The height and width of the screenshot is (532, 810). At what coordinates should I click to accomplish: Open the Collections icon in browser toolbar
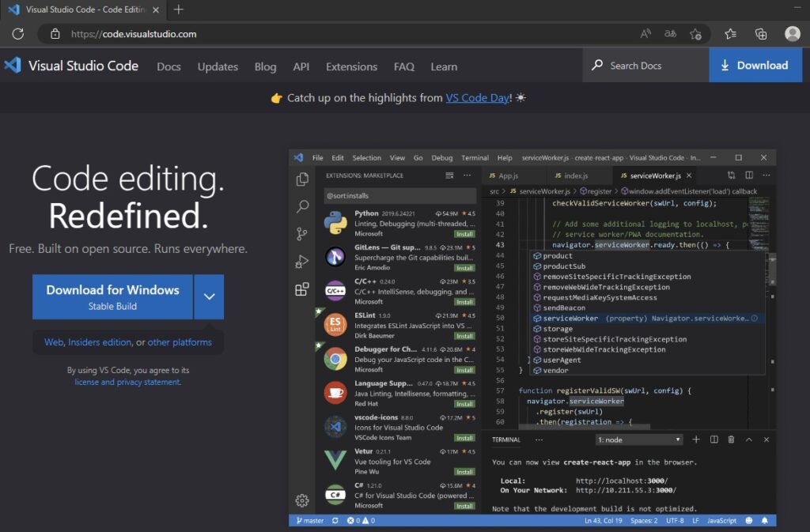761,34
